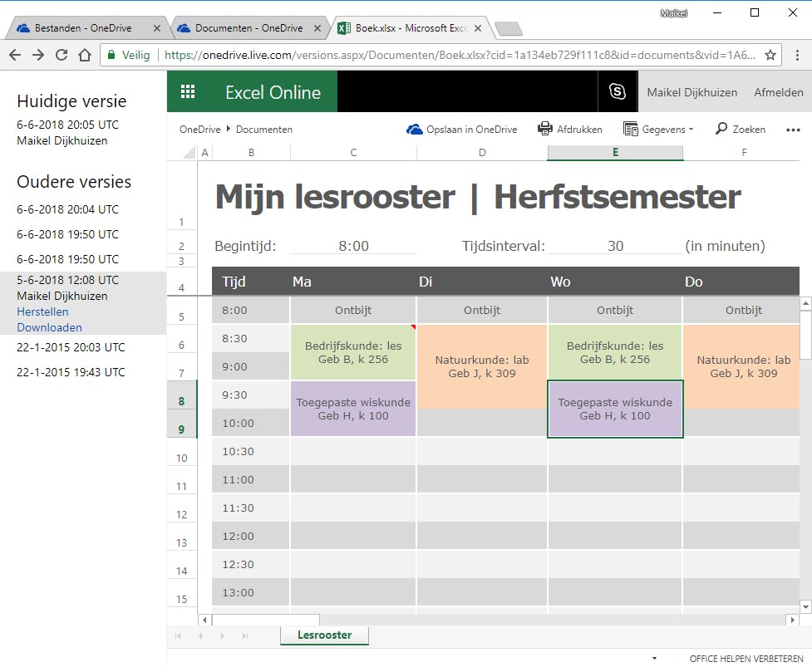
Task: Click the 10:30 time cell
Action: pyautogui.click(x=251, y=451)
